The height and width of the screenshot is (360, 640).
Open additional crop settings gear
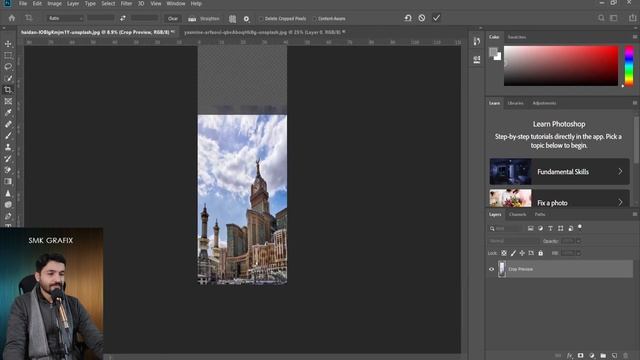pos(246,19)
